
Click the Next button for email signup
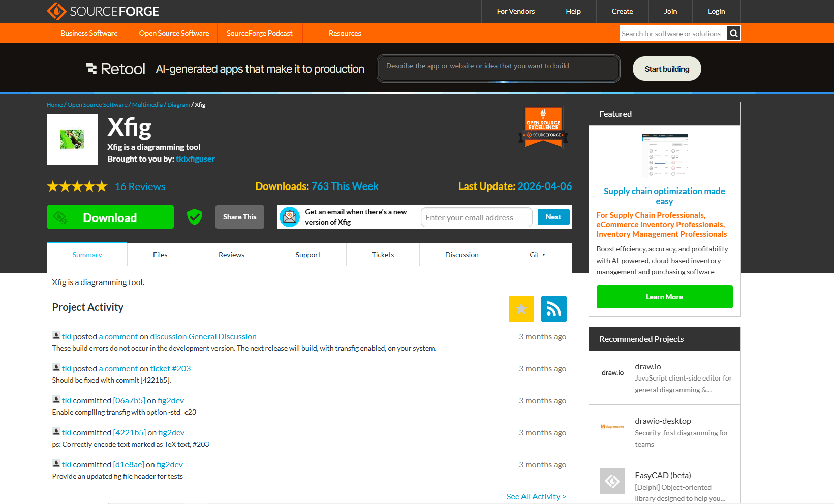click(553, 217)
